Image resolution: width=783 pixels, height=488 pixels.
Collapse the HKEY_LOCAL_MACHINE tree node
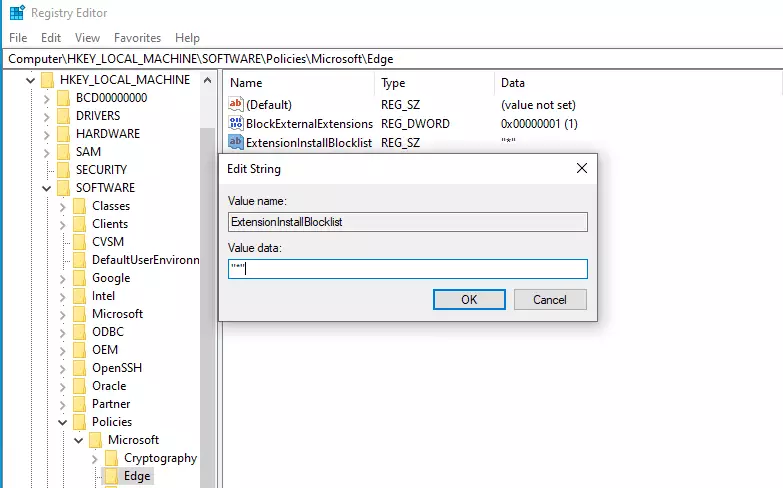tap(30, 80)
